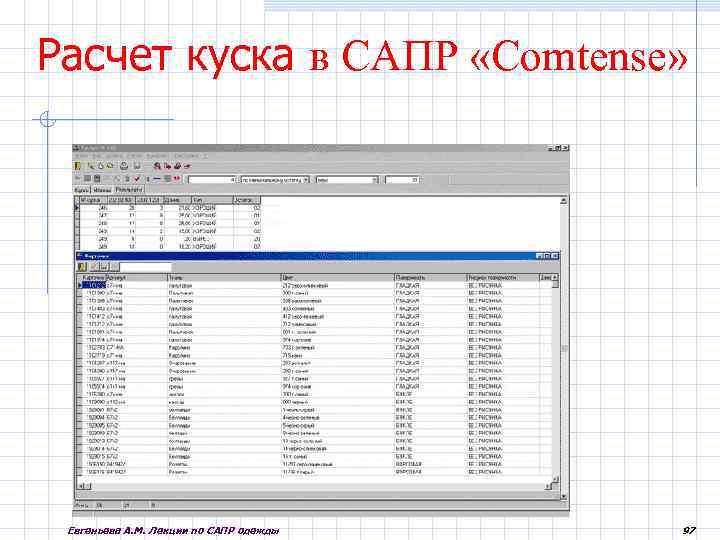Click the left arrow of inner horizontal scrollbar

[81, 486]
